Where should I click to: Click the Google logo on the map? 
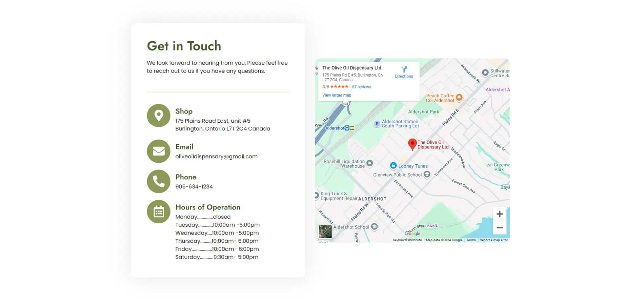(412, 233)
